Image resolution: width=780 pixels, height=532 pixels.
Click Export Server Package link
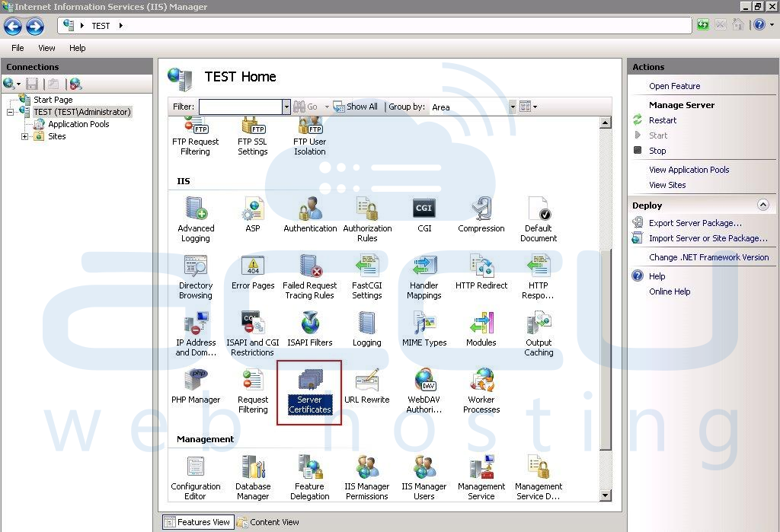(x=695, y=223)
